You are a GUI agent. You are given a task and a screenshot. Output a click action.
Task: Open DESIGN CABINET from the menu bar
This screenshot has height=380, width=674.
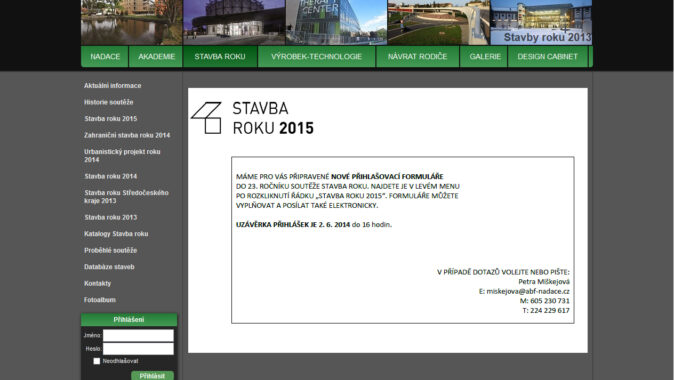coord(547,57)
